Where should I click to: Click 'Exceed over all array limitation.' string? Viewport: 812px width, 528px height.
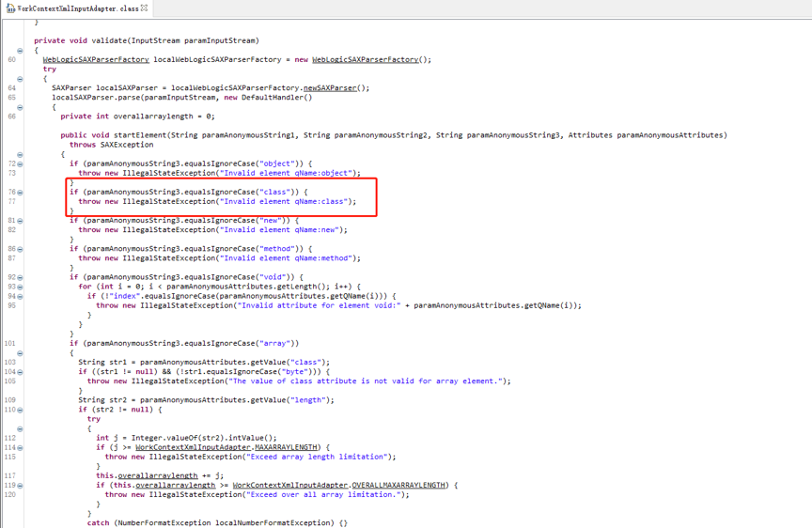(x=323, y=494)
